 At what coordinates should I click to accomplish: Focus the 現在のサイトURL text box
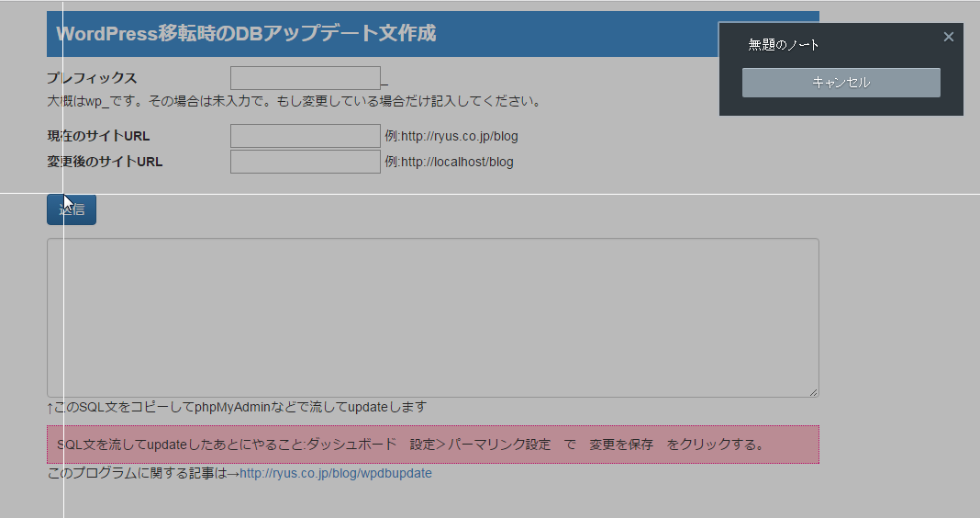305,136
